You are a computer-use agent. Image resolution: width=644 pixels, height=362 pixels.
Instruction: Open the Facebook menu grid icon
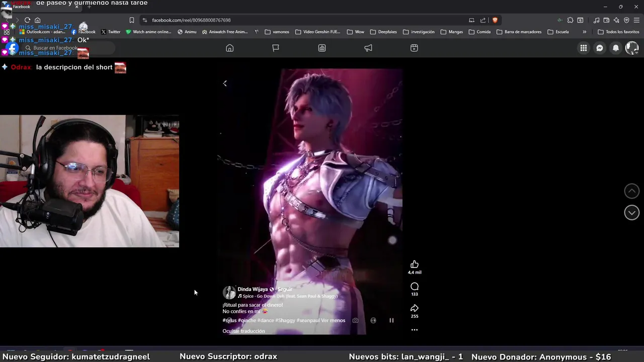tap(584, 48)
